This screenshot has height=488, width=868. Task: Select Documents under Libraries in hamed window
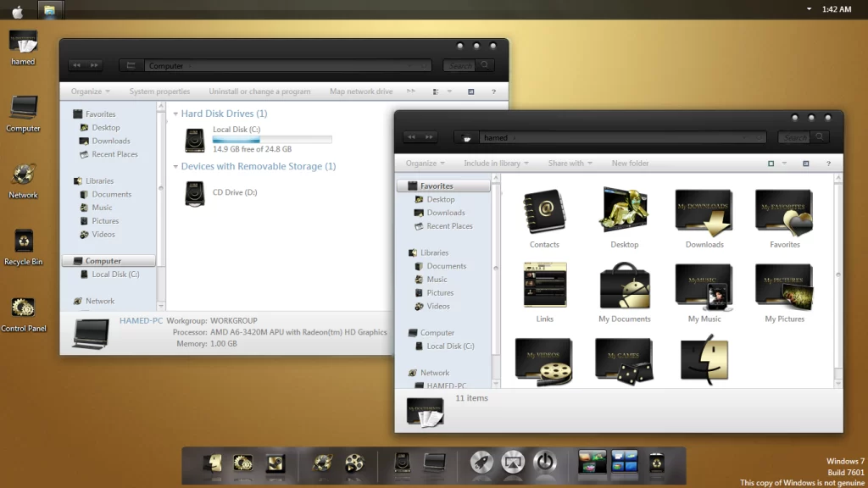tap(446, 266)
